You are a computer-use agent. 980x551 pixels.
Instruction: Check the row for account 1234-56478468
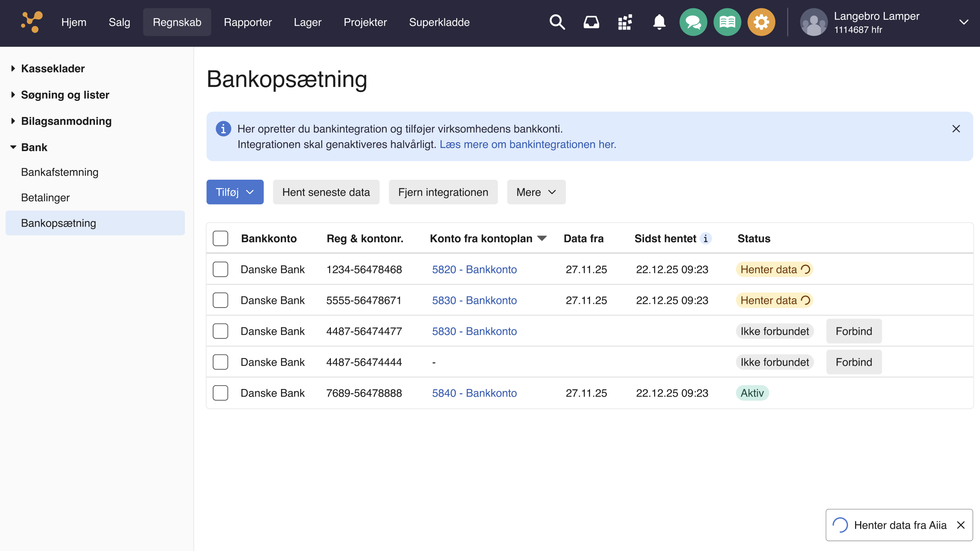point(220,269)
